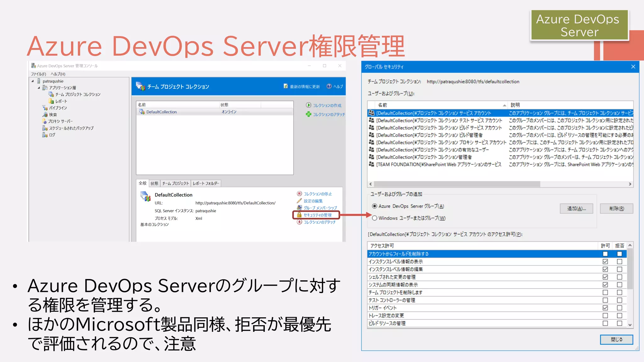This screenshot has width=644, height=362.
Task: Click the 状態 column header in collection list
Action: (x=240, y=105)
